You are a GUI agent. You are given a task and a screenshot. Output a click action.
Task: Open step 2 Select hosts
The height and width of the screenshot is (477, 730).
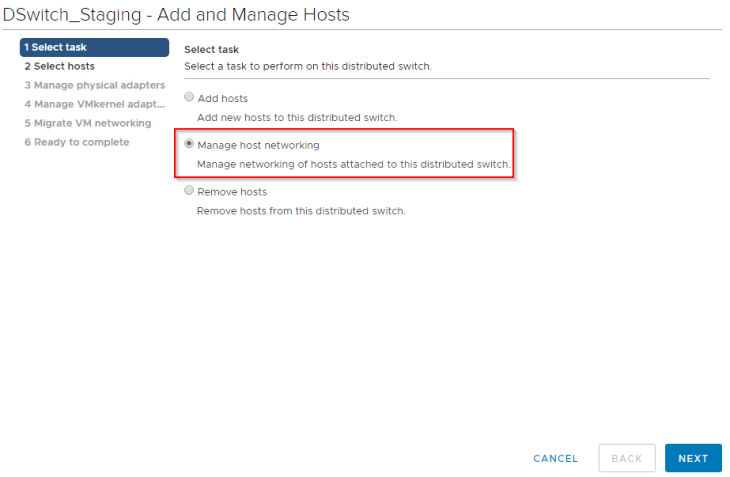[59, 66]
